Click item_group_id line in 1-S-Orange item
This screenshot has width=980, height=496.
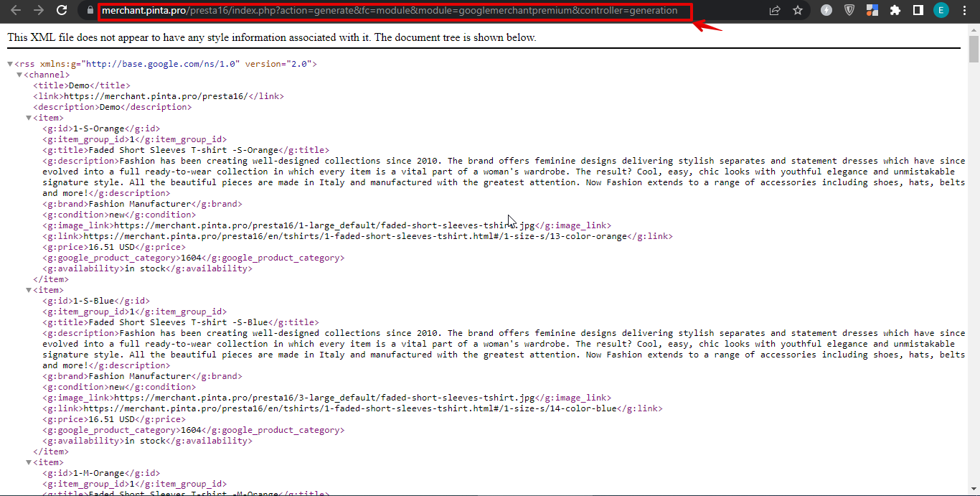point(135,139)
